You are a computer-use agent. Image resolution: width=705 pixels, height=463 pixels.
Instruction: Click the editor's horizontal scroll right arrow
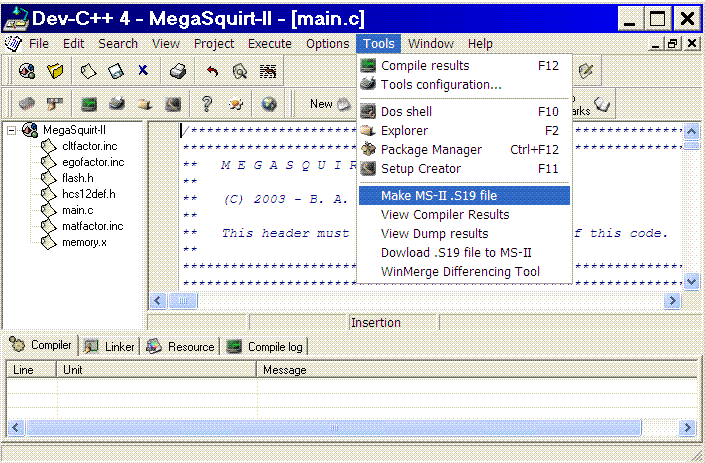point(672,300)
